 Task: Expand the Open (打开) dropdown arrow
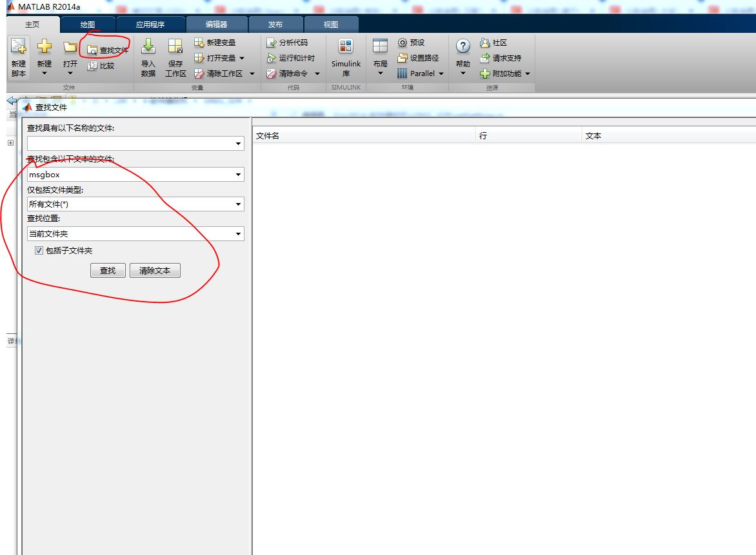70,73
